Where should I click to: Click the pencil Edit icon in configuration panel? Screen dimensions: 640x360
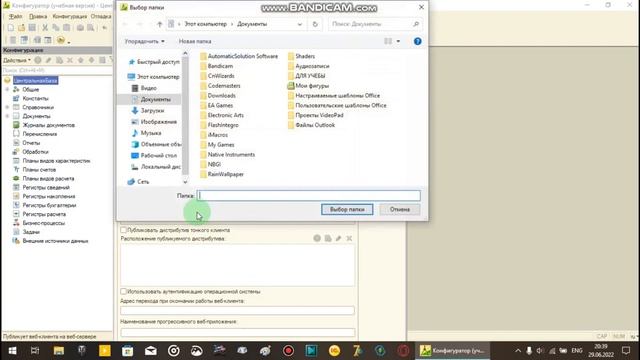49,60
